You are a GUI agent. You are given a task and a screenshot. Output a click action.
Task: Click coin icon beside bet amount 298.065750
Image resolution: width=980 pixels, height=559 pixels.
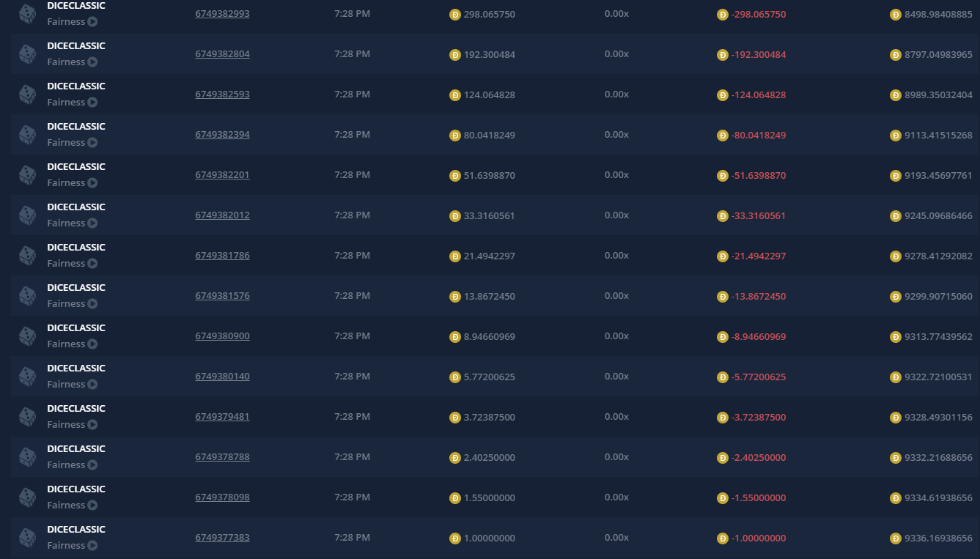coord(454,15)
